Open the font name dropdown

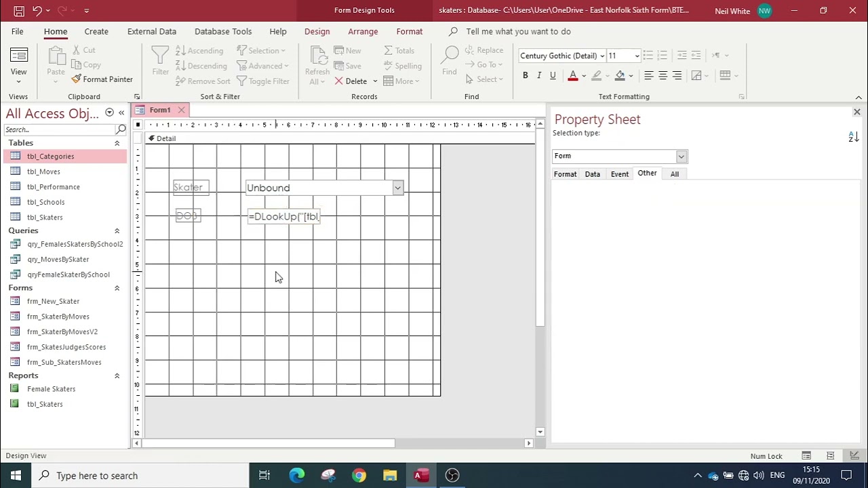coord(602,56)
